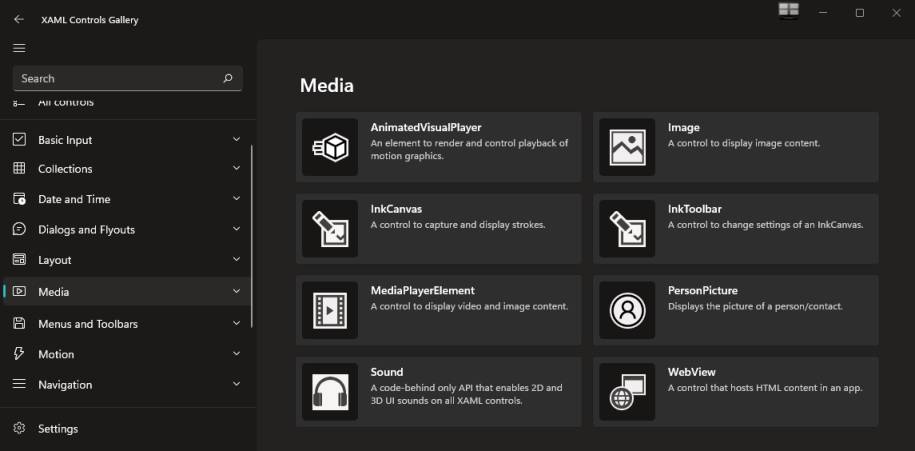Screen dimensions: 915x451
Task: Click the InkToolbar pen icon
Action: click(x=627, y=229)
